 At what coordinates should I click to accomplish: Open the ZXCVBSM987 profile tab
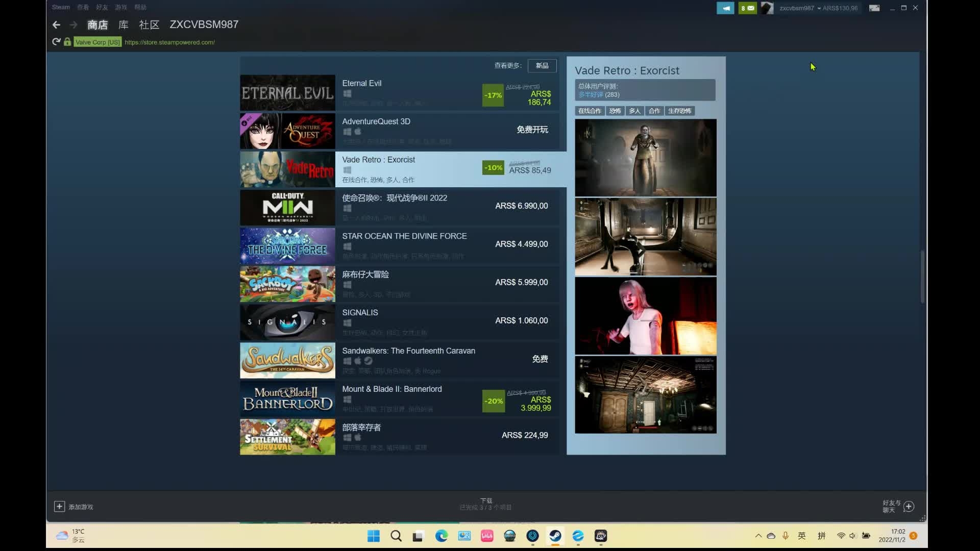point(204,24)
